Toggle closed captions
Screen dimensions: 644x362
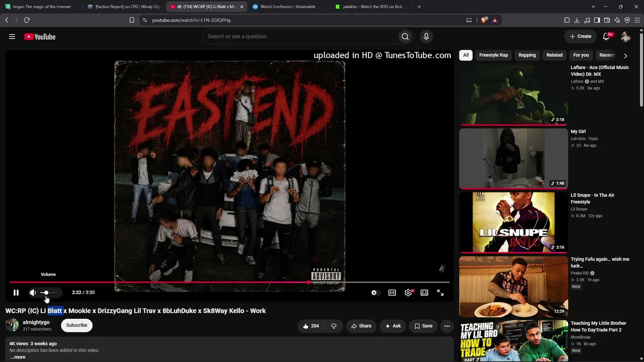click(392, 293)
